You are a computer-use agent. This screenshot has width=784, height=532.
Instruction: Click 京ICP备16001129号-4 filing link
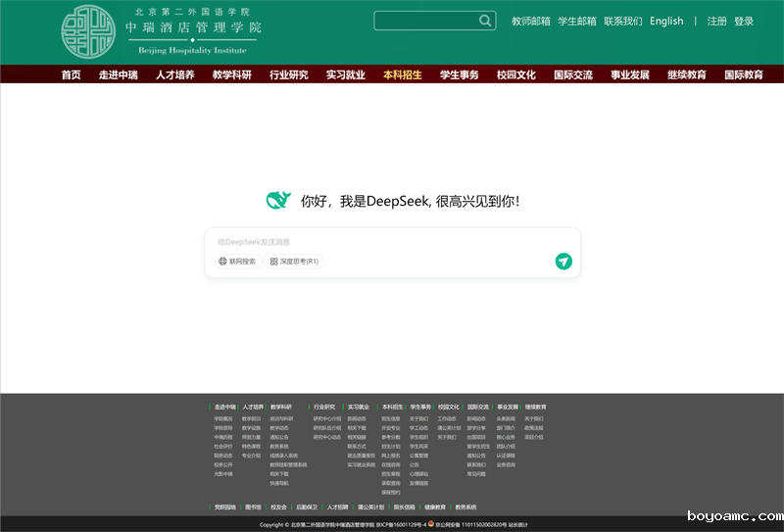(401, 524)
